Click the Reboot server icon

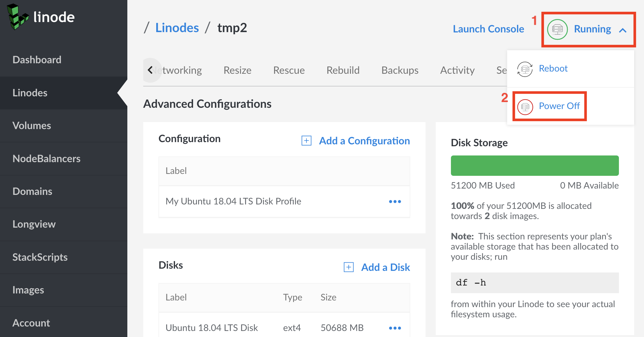(x=525, y=69)
